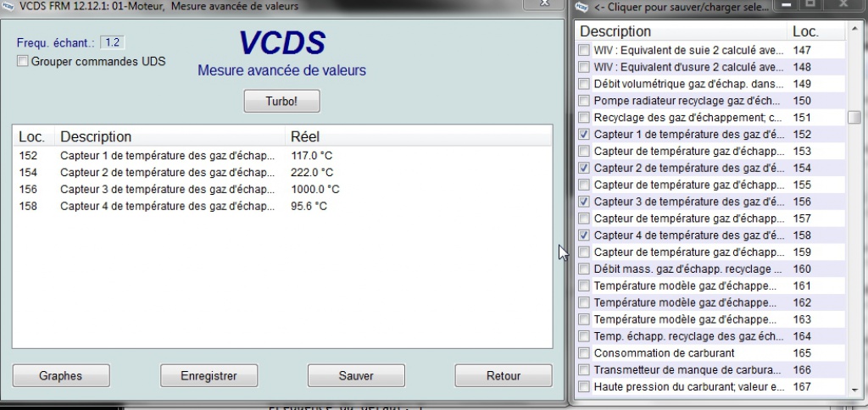
Task: Select row 154 Capteur 2 in measurements
Action: (281, 173)
